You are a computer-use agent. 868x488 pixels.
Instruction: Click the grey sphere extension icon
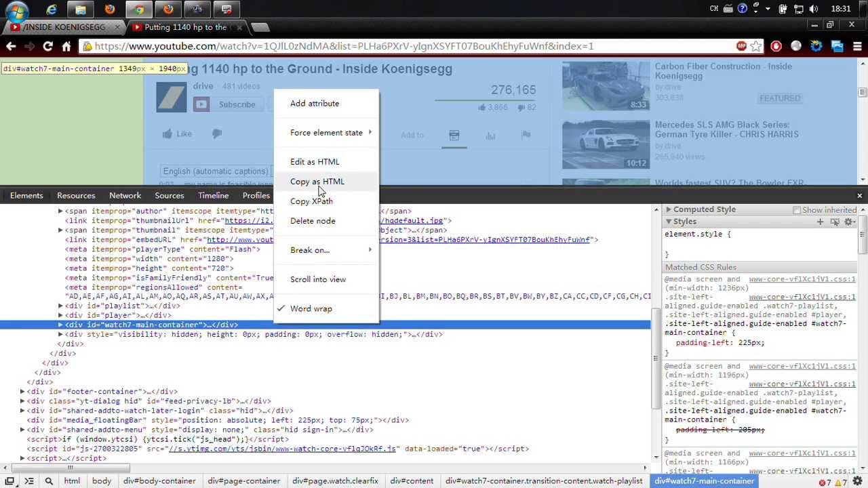pyautogui.click(x=796, y=46)
